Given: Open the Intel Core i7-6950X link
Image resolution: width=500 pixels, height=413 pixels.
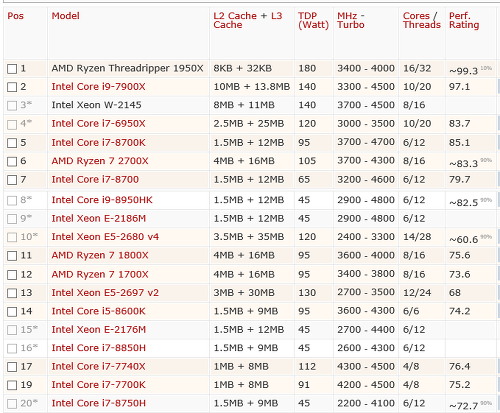Looking at the screenshot, I should point(98,124).
